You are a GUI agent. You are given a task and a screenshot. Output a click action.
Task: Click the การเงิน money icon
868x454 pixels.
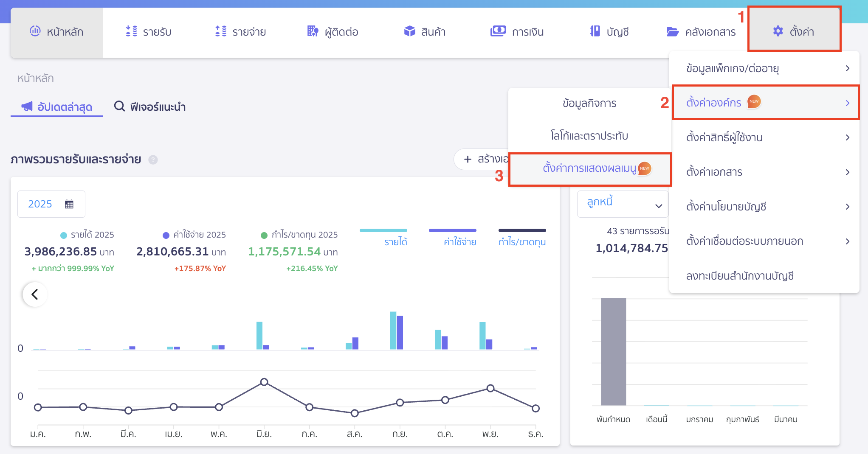point(498,31)
